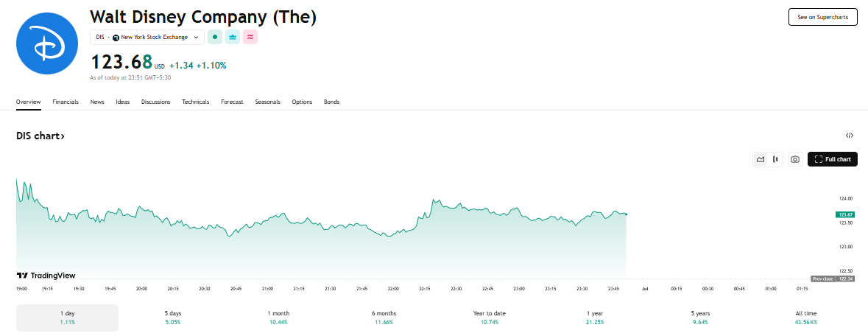The image size is (868, 336).
Task: Select the 5 years range
Action: point(700,318)
